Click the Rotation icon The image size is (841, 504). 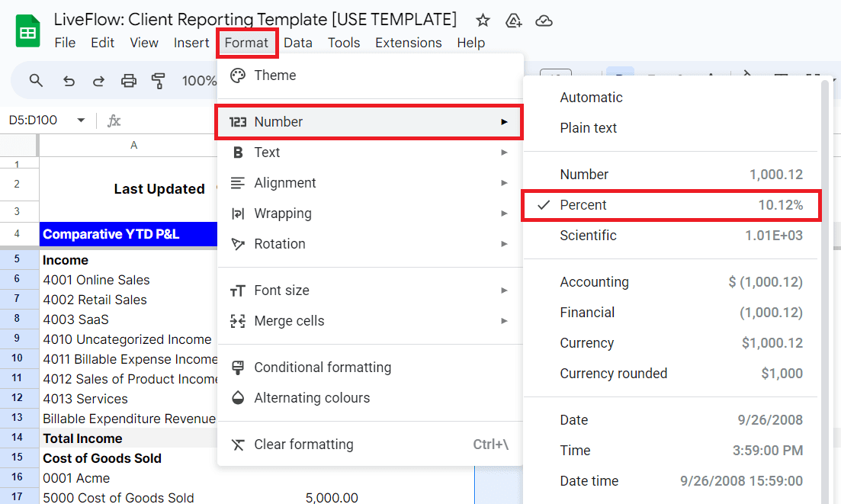coord(238,244)
